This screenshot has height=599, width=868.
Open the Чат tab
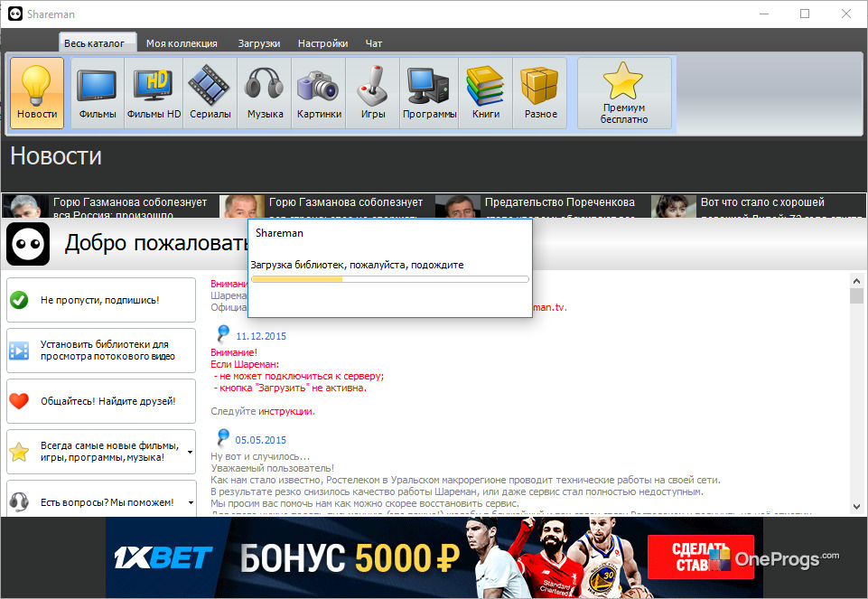point(374,43)
